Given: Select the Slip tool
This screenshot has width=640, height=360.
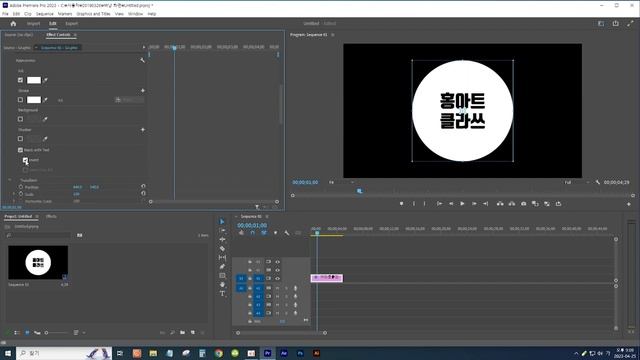Looking at the screenshot, I should click(x=222, y=258).
